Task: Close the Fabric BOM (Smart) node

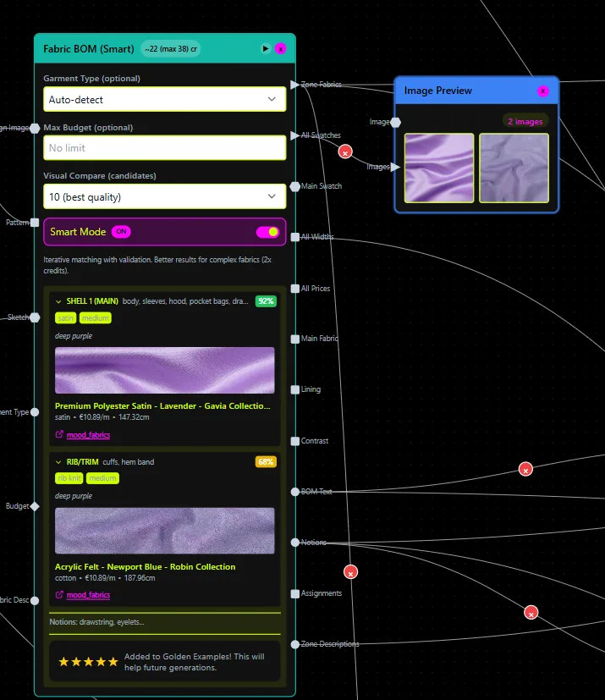Action: (281, 48)
